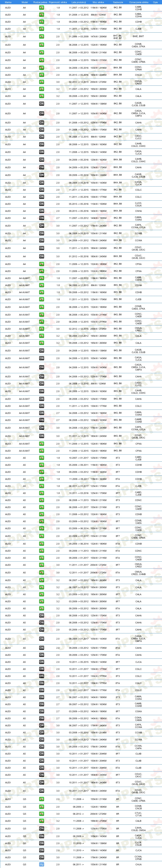This screenshot has width=162, height=868.
Task: Click petrol icon in Q5 CDNB, CNCB row
Action: tap(41, 807)
